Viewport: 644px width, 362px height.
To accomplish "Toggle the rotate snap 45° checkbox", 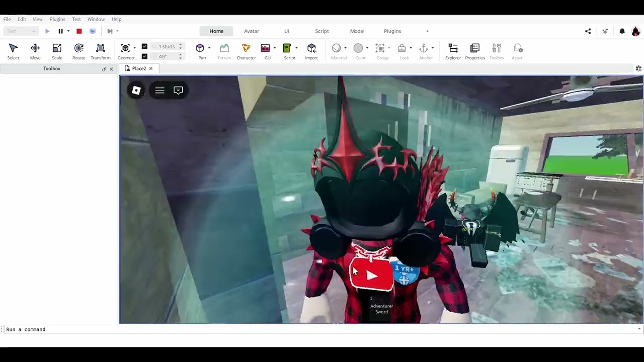I will click(144, 56).
